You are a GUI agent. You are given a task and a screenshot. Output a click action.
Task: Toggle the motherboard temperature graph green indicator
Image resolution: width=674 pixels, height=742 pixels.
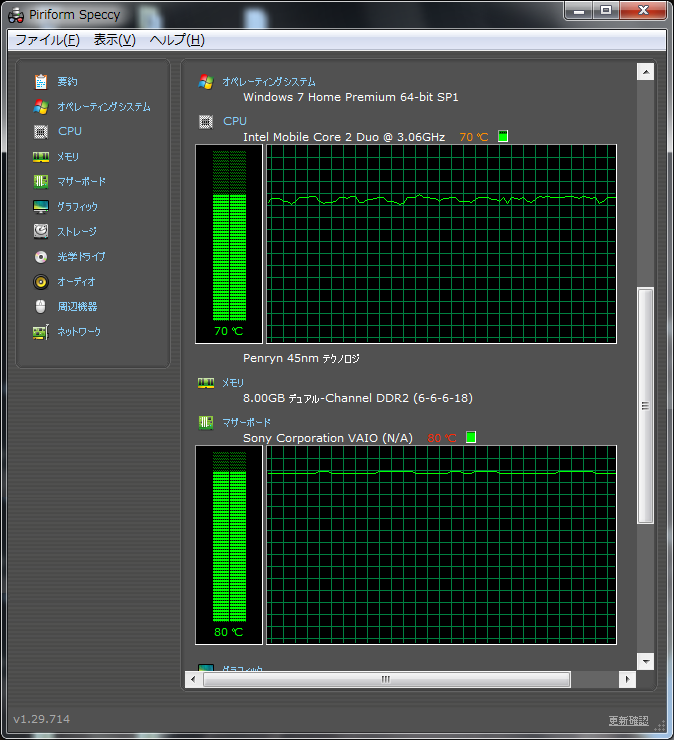(x=471, y=437)
